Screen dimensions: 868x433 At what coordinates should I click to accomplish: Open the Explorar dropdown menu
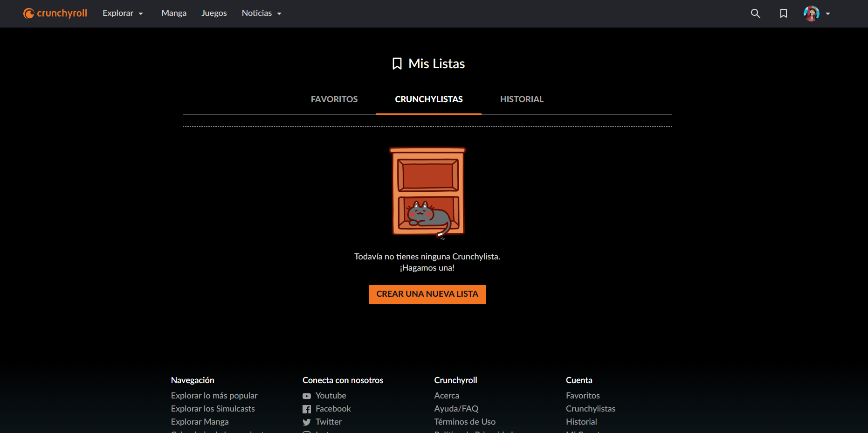123,14
